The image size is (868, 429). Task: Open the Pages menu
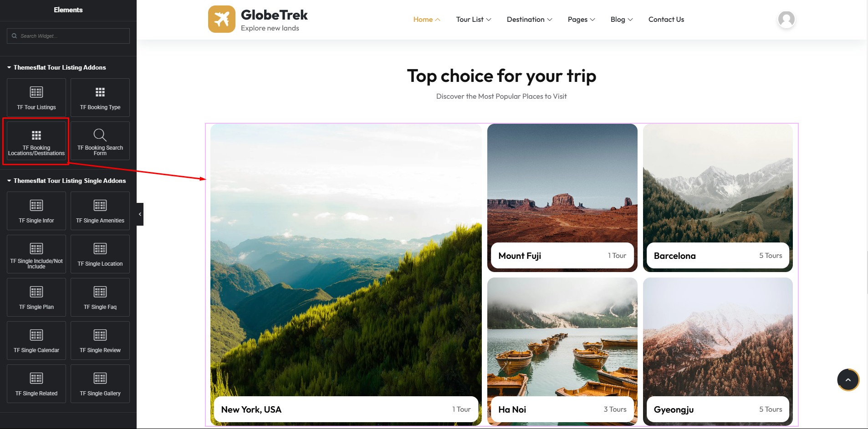point(581,19)
